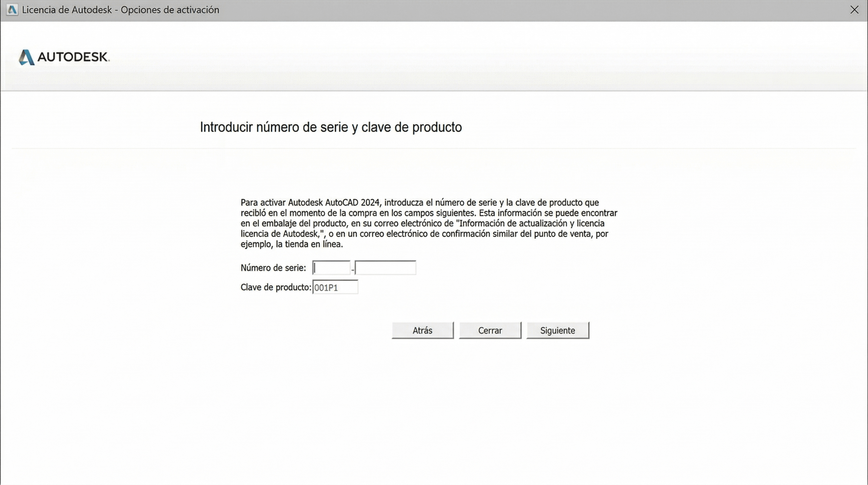Click the Autodesk title bar icon

[x=12, y=10]
